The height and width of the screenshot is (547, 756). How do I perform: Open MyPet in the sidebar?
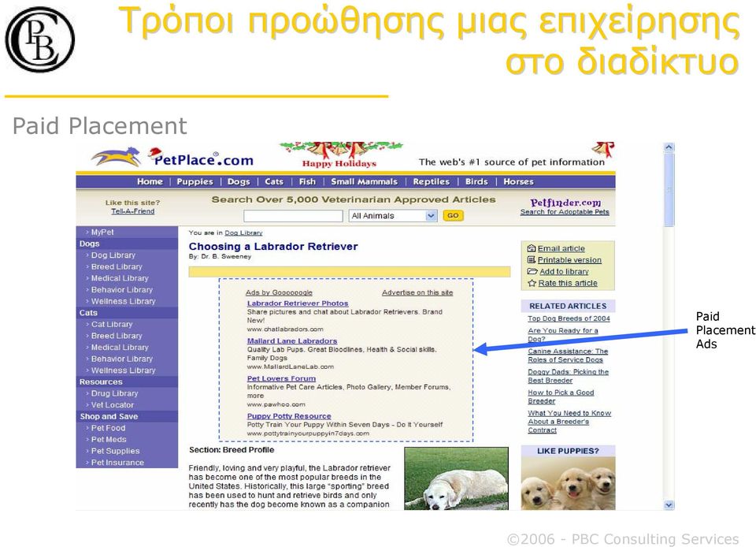(x=102, y=232)
